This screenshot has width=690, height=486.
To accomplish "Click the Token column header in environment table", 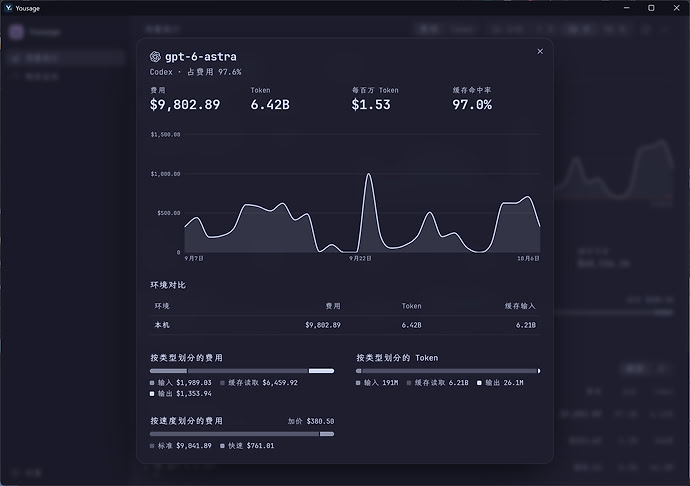I will click(411, 306).
